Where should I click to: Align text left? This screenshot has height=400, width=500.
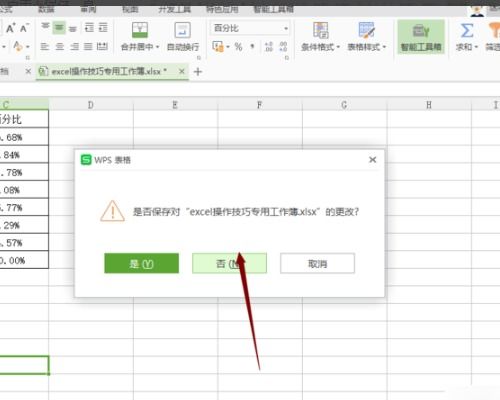click(45, 46)
